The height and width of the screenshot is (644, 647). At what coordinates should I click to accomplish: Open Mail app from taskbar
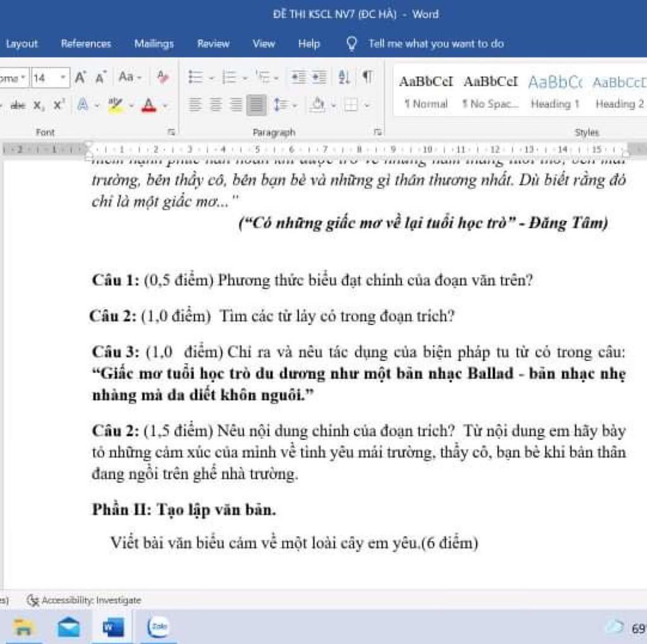(x=68, y=627)
